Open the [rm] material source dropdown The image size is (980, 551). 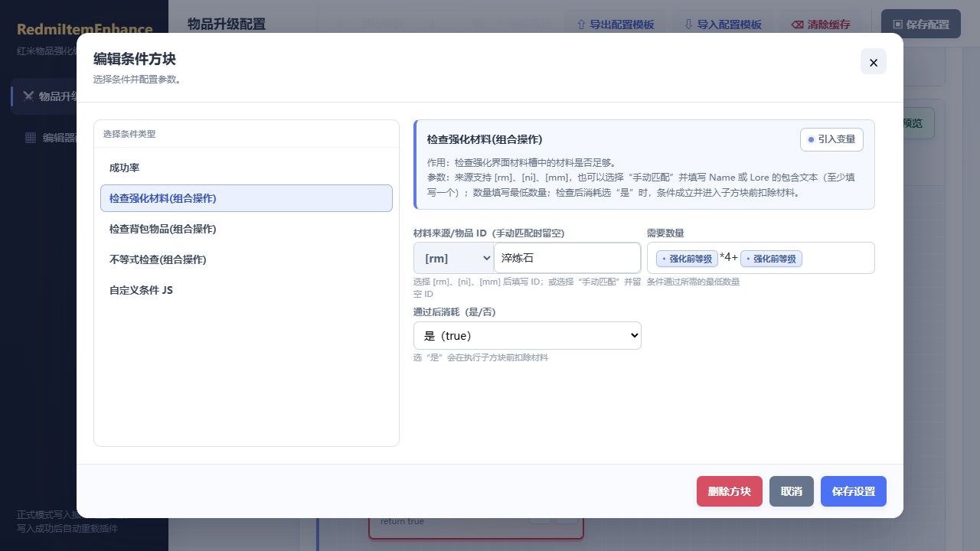pos(453,258)
